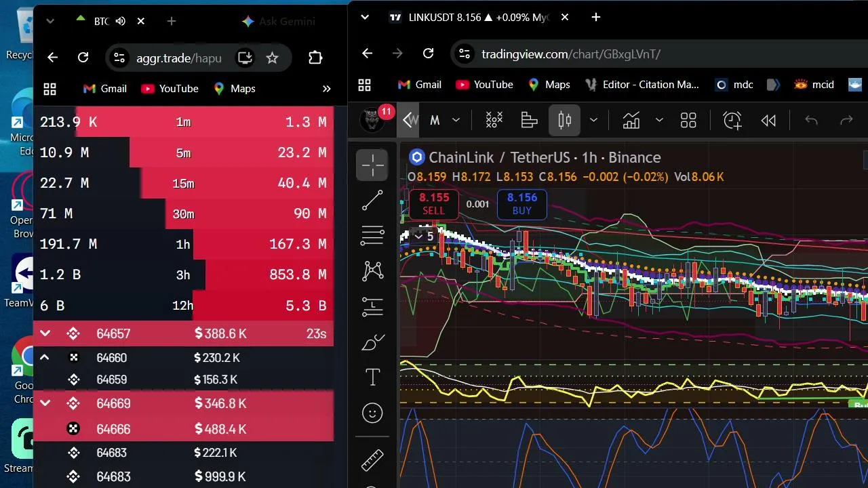Click the 8.156 BUY button
868x488 pixels.
tap(522, 204)
